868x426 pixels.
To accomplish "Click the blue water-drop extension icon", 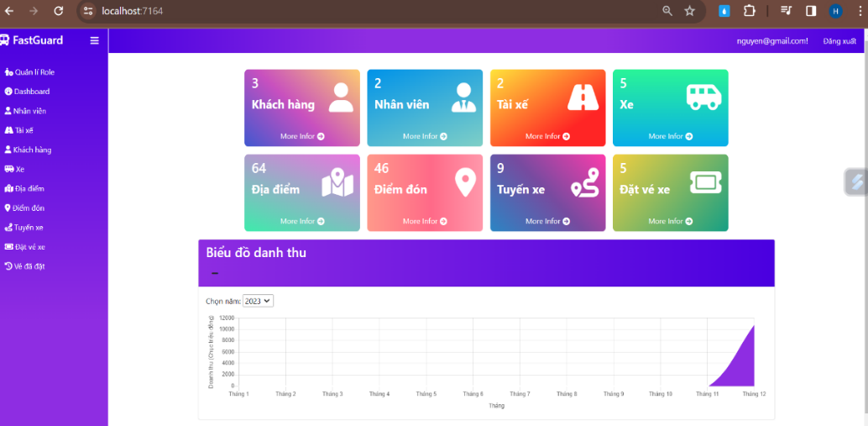I will click(724, 11).
